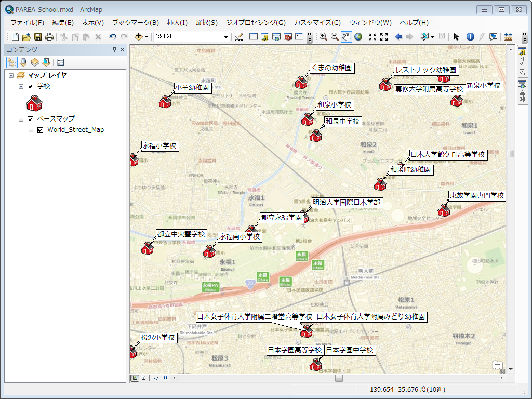532x399 pixels.
Task: Click the map vertical scrollbar thumb
Action: (511, 154)
